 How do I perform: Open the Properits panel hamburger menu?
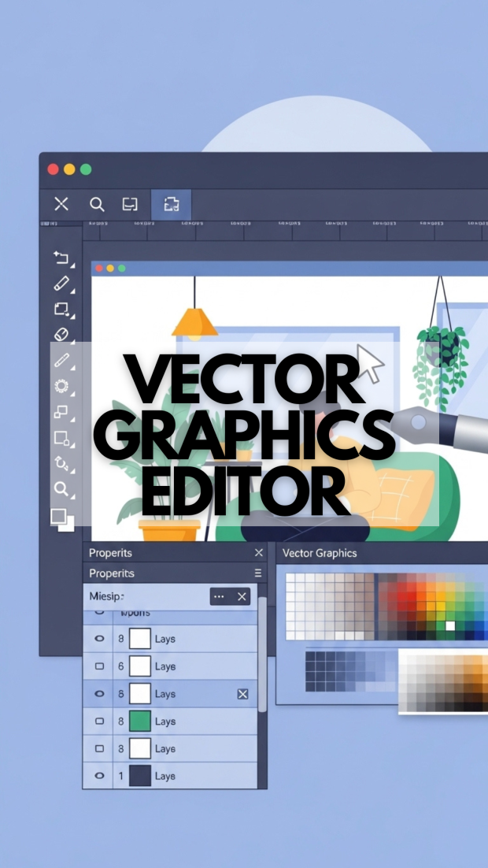(x=257, y=573)
